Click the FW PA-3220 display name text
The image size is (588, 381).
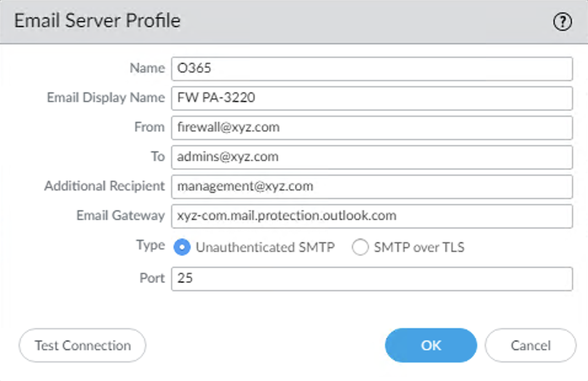(217, 98)
